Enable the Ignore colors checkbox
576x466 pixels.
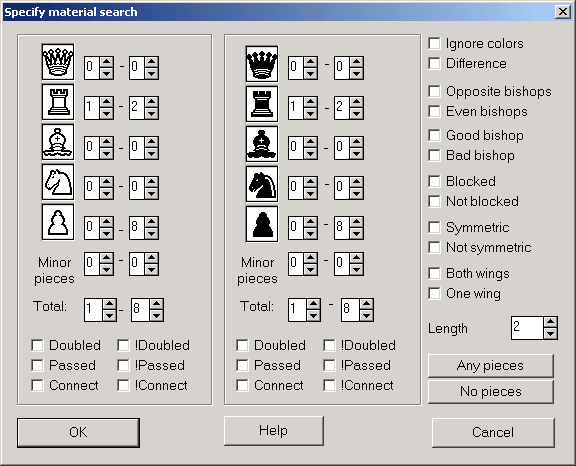[434, 43]
